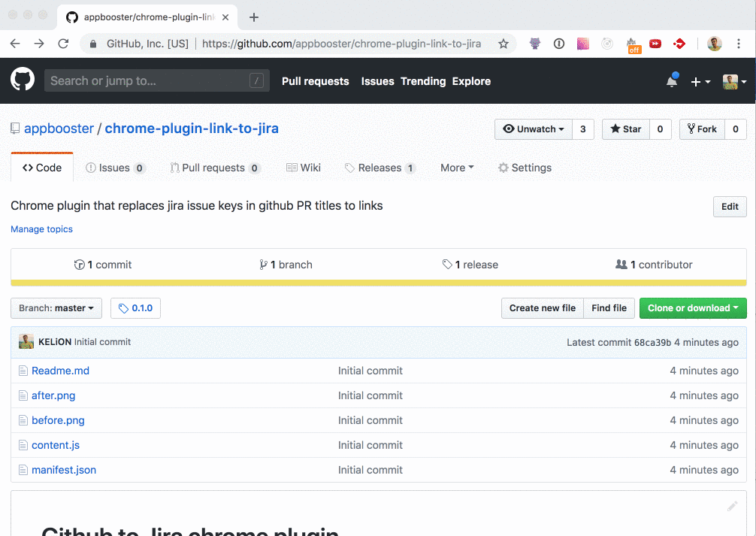View the stargazers count beside Star
Screen dimensions: 756x536
point(660,129)
